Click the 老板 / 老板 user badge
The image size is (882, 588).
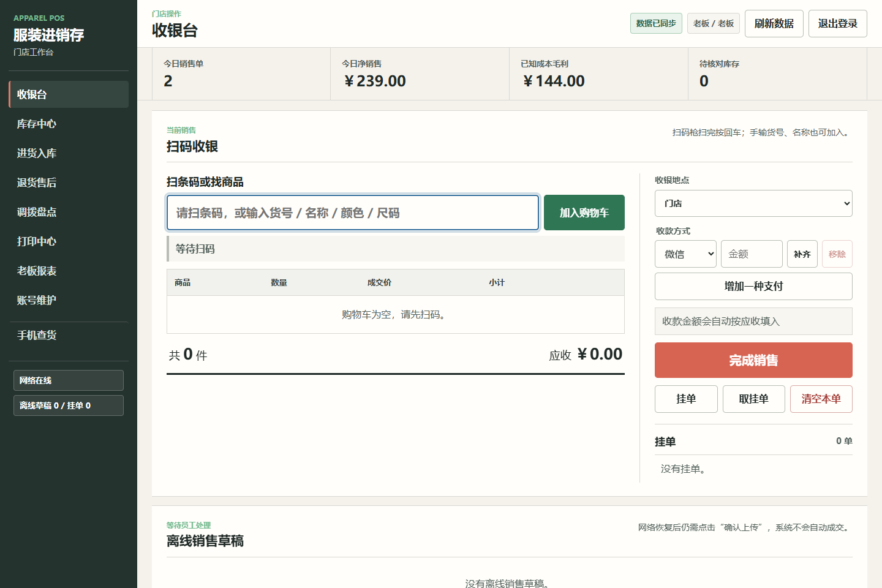point(714,23)
